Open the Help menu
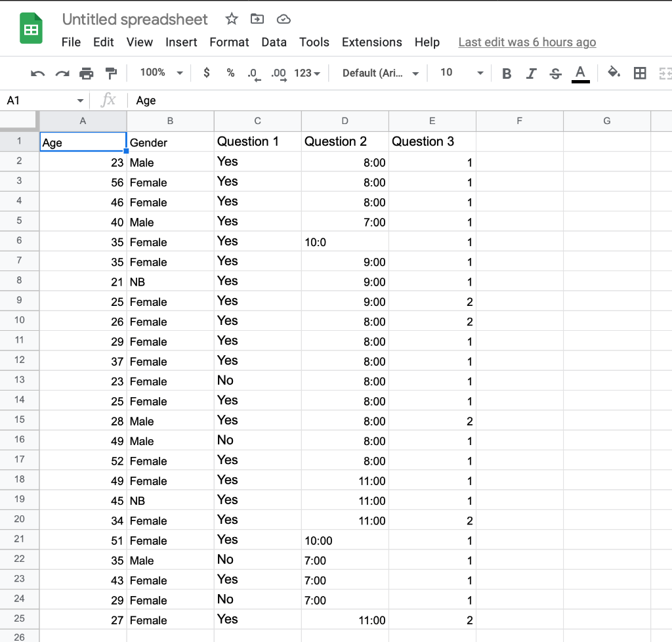The height and width of the screenshot is (642, 672). click(427, 42)
